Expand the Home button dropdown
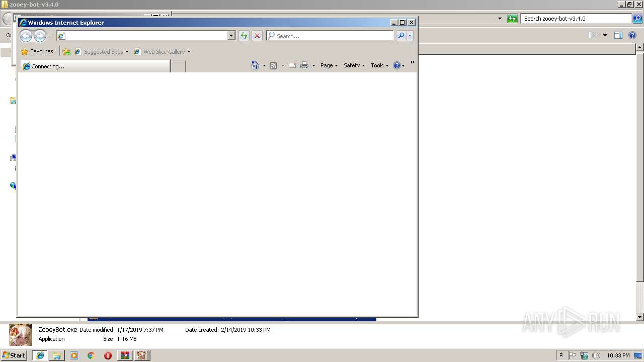 [x=264, y=65]
